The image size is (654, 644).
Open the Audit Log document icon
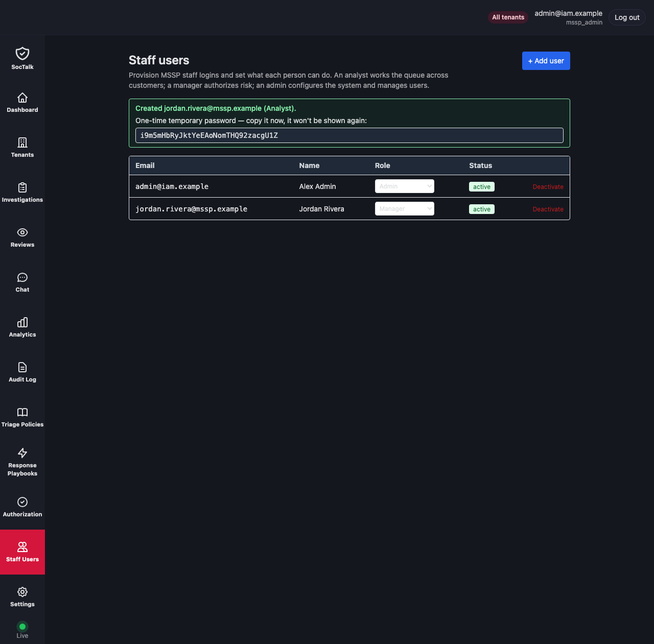[22, 367]
